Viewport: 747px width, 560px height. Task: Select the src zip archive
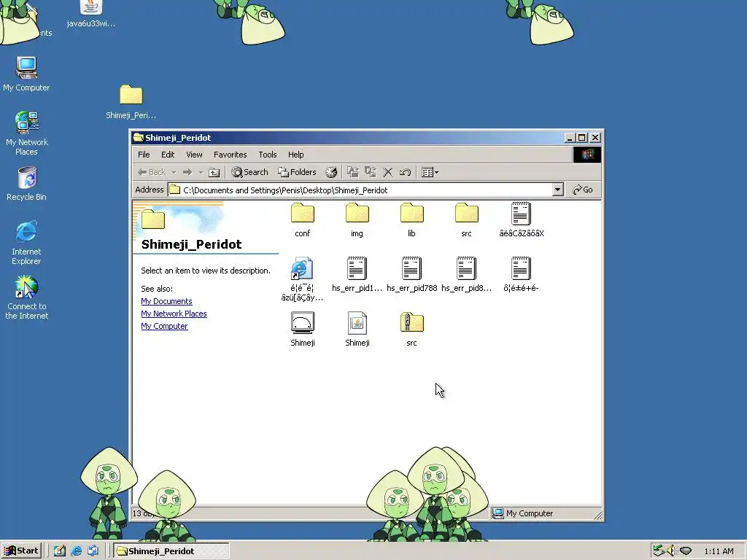pyautogui.click(x=411, y=329)
